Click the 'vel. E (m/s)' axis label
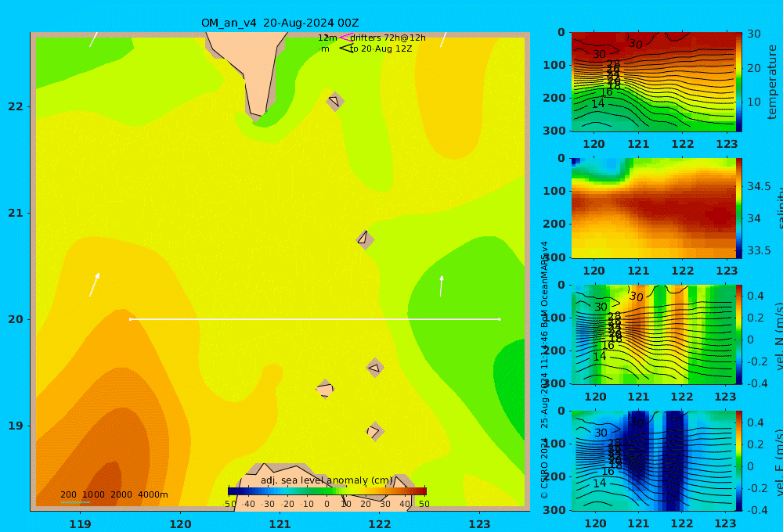The image size is (783, 532). point(778,462)
